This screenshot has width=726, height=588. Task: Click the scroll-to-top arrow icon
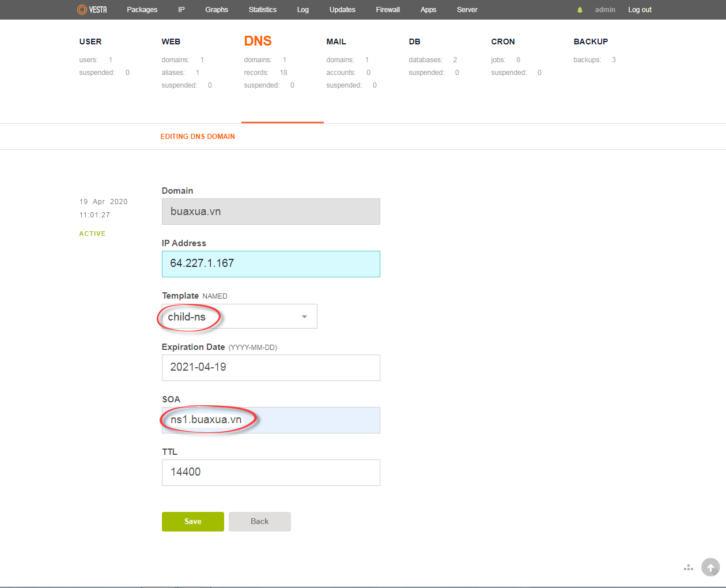coord(710,567)
